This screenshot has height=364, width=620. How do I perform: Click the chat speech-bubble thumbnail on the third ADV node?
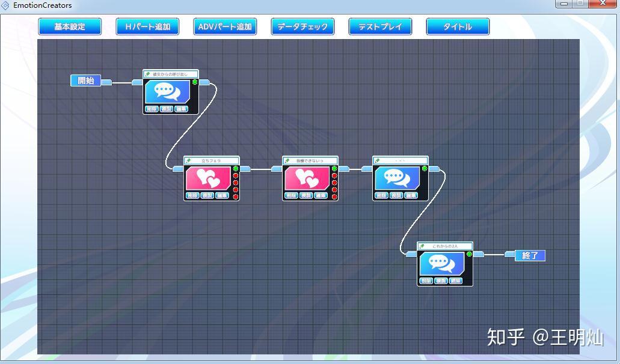click(397, 178)
